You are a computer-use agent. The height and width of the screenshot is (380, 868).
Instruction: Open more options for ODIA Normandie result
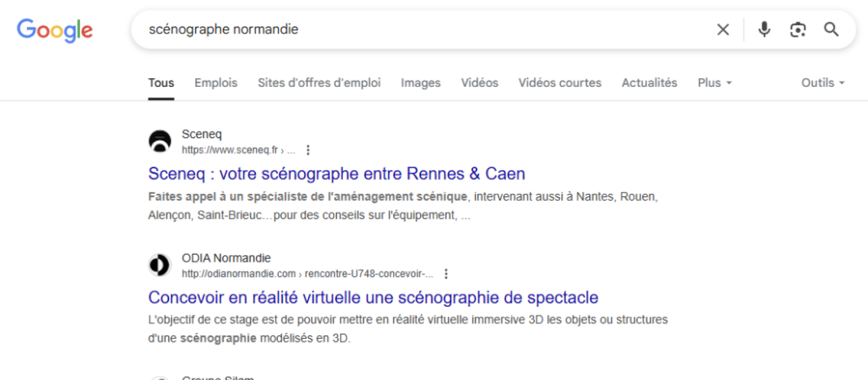pos(446,274)
